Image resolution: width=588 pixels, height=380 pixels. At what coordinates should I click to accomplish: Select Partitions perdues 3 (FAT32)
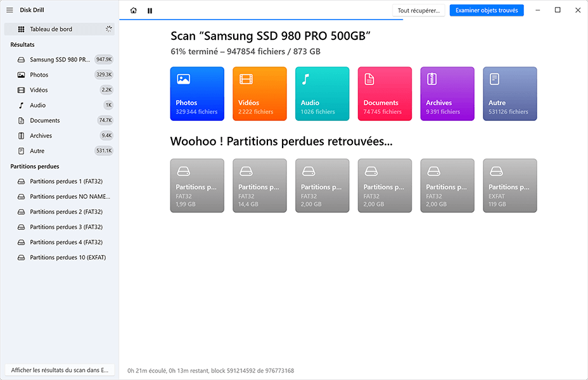pyautogui.click(x=60, y=227)
